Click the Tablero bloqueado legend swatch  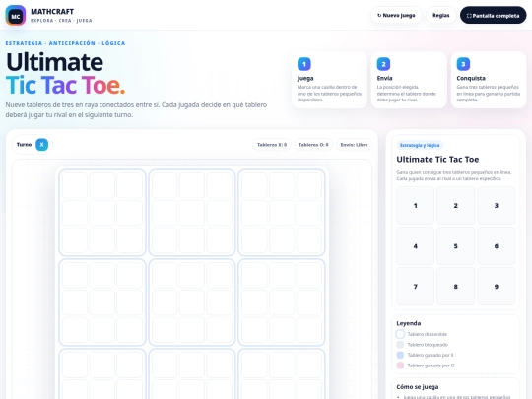point(400,345)
